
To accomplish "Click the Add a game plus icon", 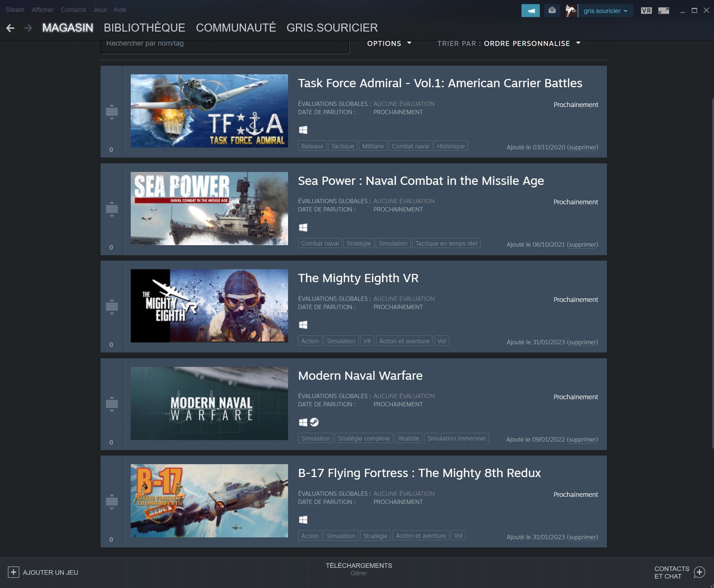I will (x=14, y=572).
